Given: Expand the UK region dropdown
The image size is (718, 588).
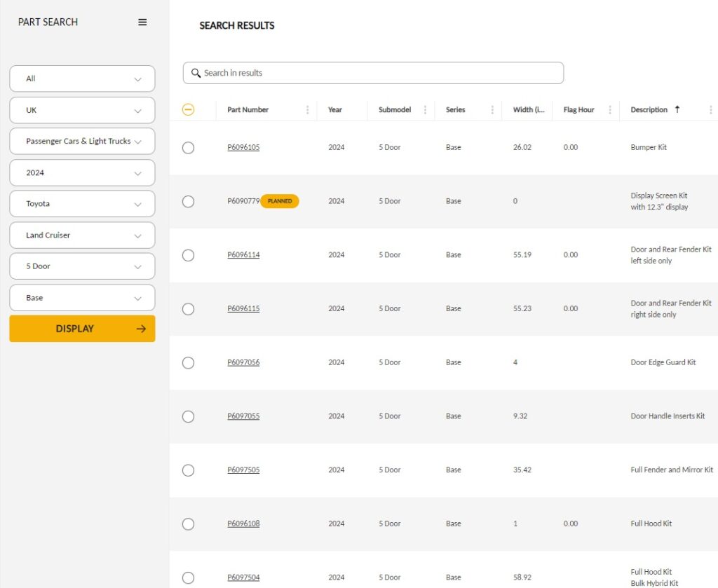Looking at the screenshot, I should coord(82,110).
